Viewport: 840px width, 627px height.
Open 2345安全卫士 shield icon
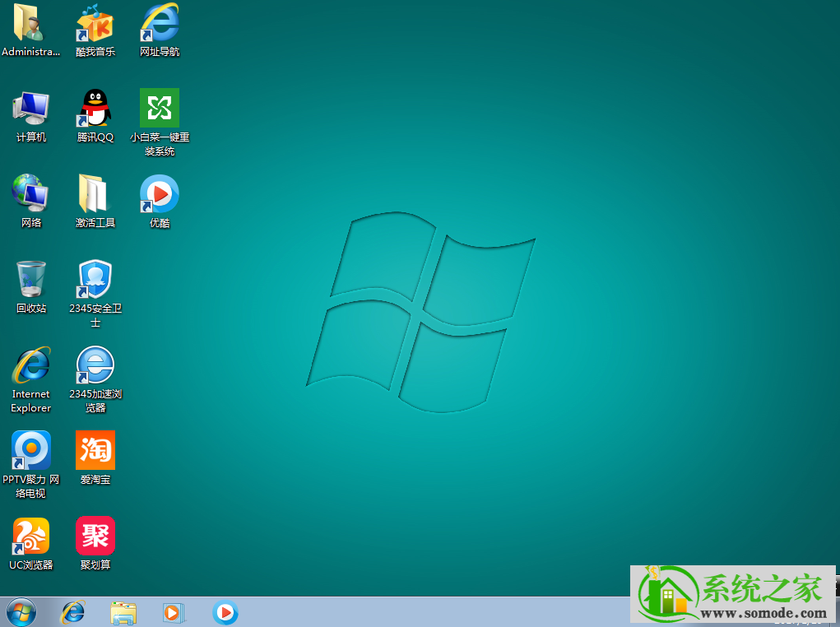pos(95,280)
